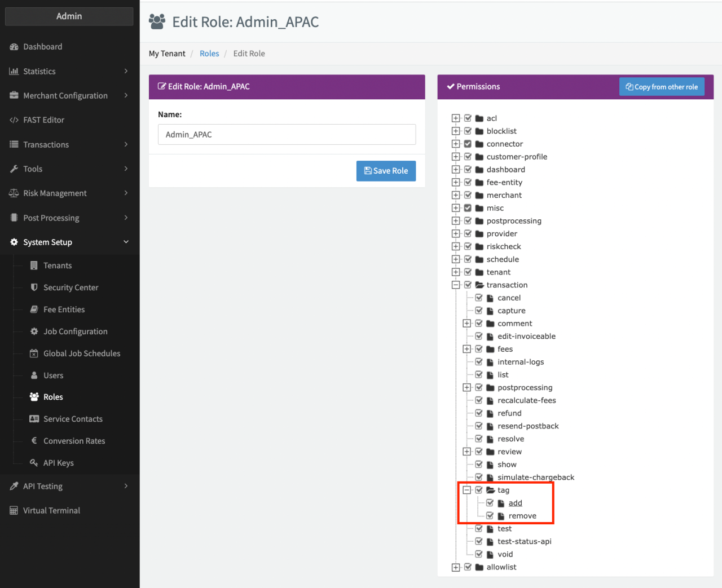Click the Dashboard palette icon in sidebar
722x588 pixels.
click(x=14, y=47)
